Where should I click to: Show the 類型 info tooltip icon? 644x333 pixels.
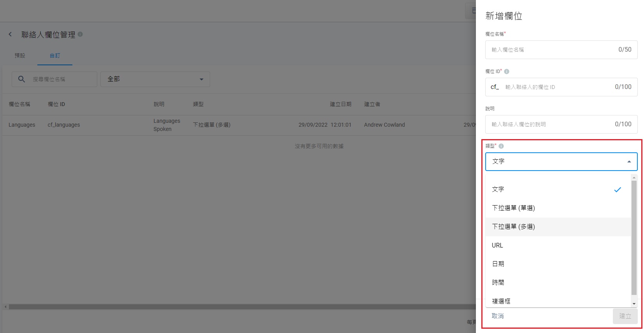click(501, 146)
